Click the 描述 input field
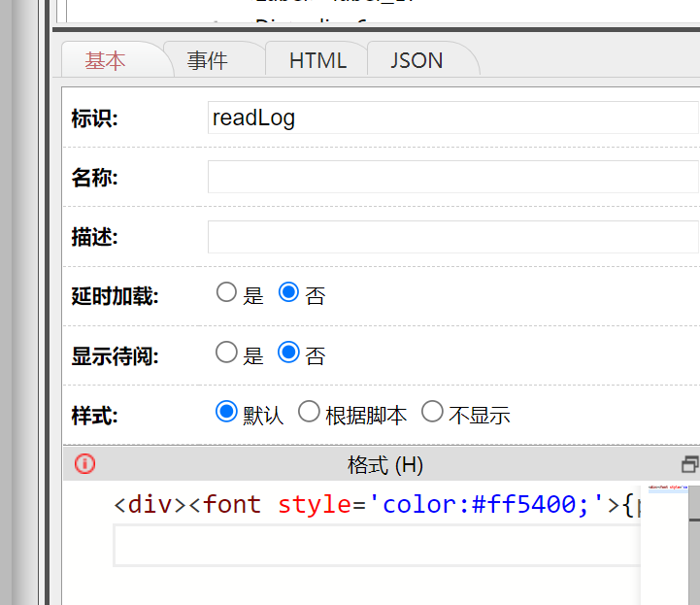700x605 pixels. (452, 237)
